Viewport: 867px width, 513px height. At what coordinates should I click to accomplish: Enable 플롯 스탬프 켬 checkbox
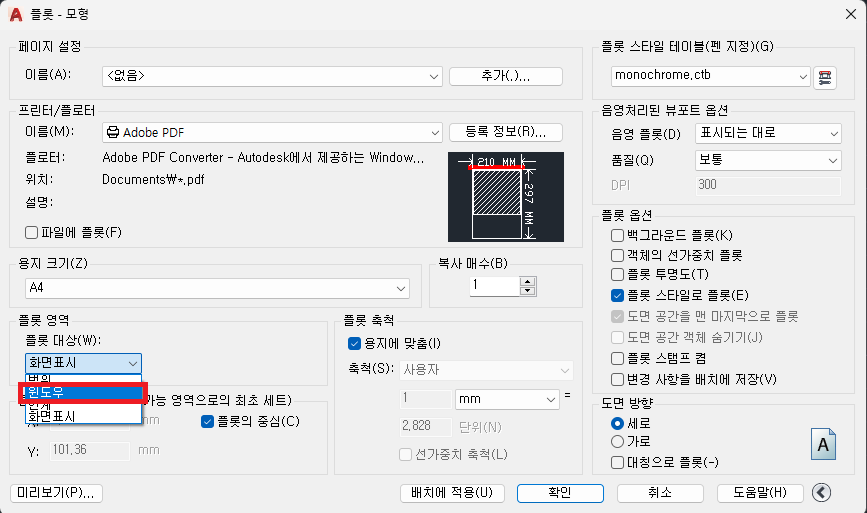tap(618, 358)
